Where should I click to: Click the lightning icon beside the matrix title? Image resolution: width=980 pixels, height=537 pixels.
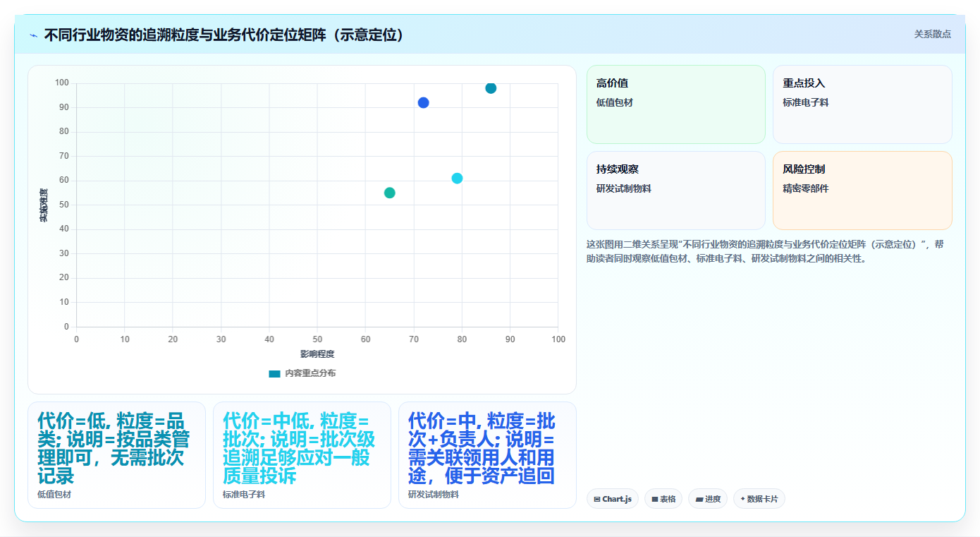click(x=33, y=35)
